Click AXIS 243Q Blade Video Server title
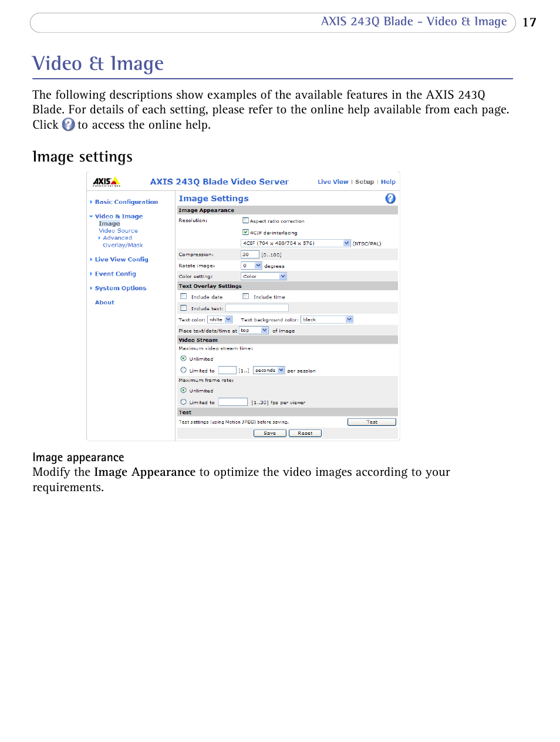 (x=220, y=182)
